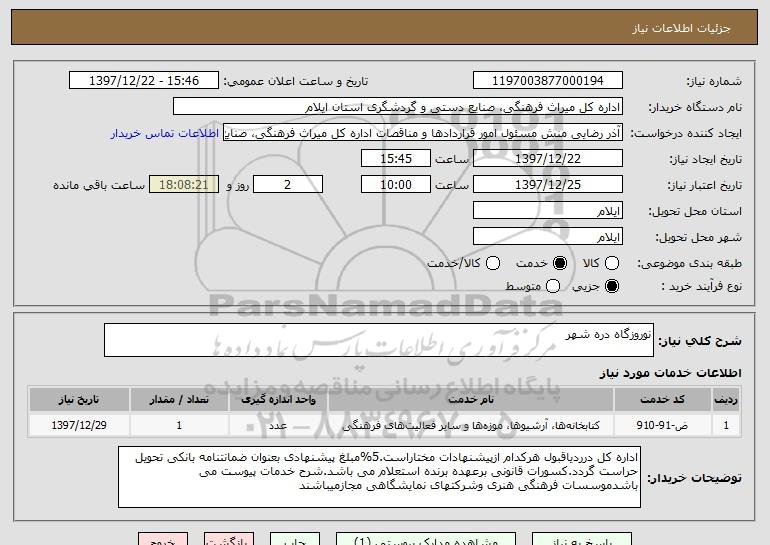Click the unit cell عدد
Image resolution: width=770 pixels, height=545 pixels.
(278, 425)
